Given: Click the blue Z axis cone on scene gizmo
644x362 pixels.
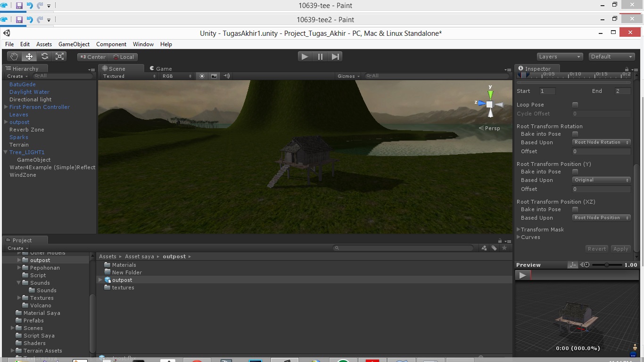Looking at the screenshot, I should pos(481,104).
